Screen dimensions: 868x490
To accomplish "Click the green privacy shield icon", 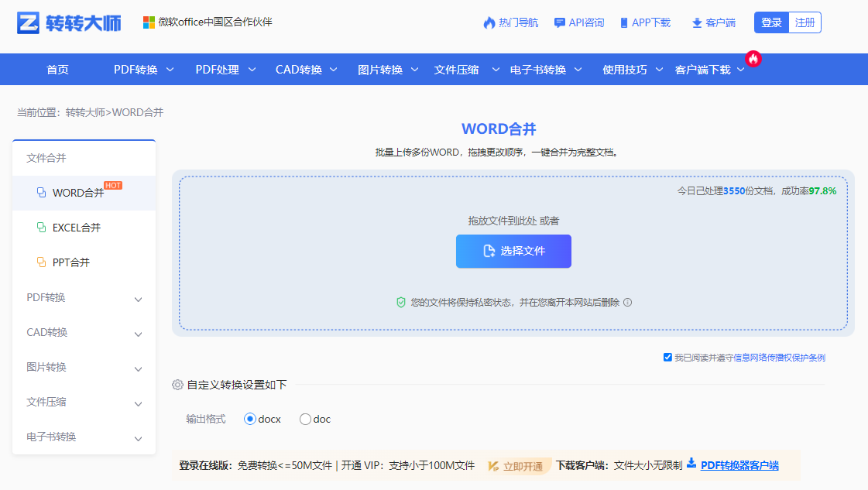I will (401, 303).
